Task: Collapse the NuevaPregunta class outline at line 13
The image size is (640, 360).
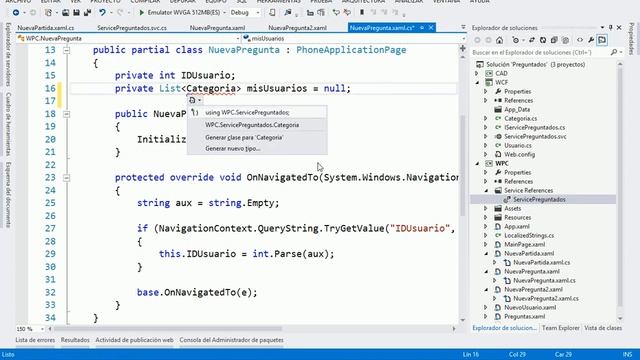Action: point(67,50)
